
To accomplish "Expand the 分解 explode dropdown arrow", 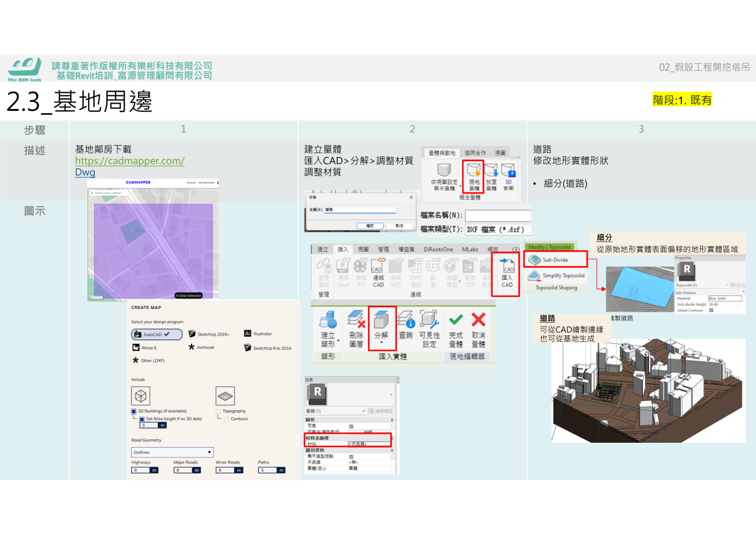I will click(x=381, y=344).
